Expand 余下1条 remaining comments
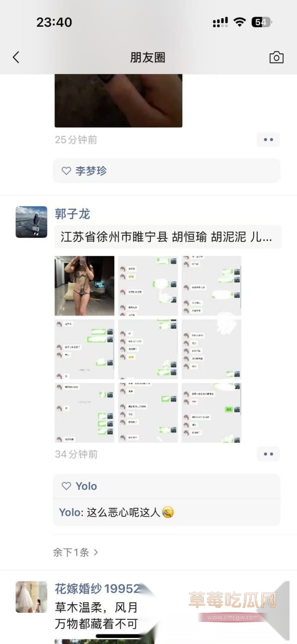 click(x=76, y=552)
